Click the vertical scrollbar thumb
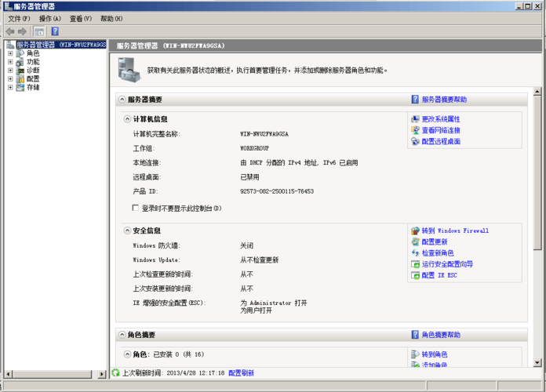This screenshot has height=392, width=546. click(537, 172)
